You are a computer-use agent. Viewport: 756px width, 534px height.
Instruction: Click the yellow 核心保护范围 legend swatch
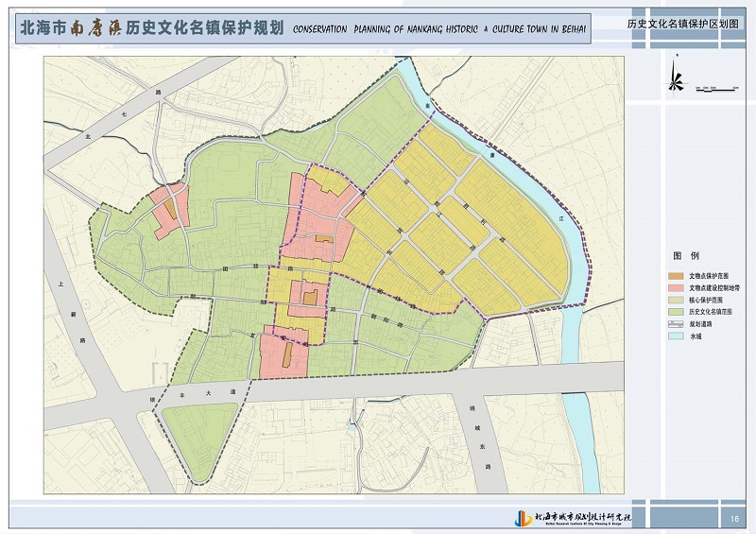click(x=677, y=299)
